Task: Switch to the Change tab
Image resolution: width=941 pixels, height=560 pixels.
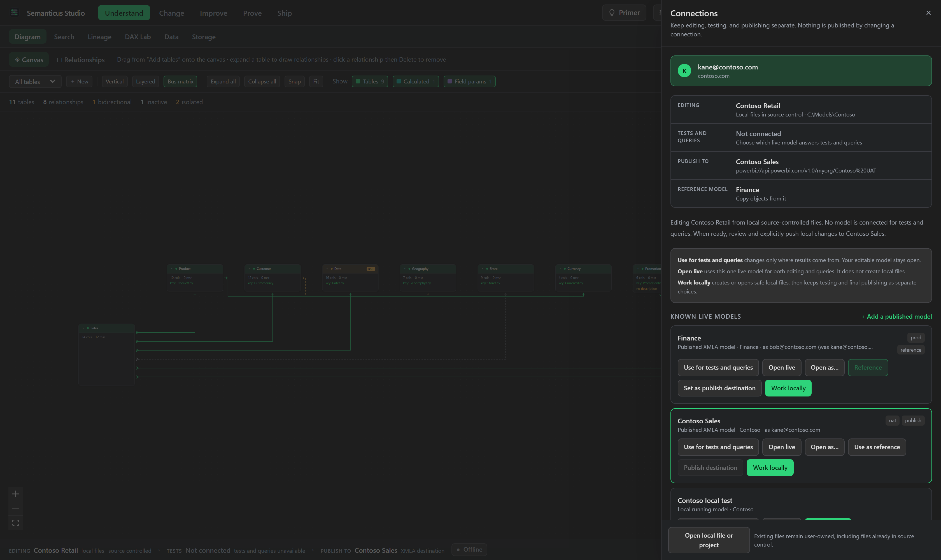Action: coord(171,13)
